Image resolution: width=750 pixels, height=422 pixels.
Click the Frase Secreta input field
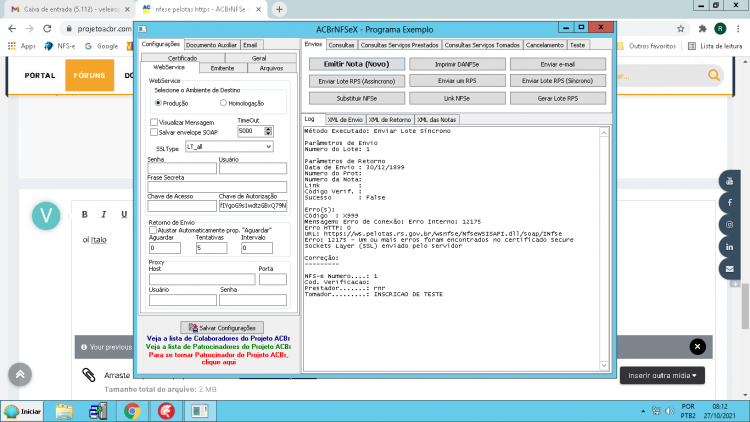tap(217, 187)
